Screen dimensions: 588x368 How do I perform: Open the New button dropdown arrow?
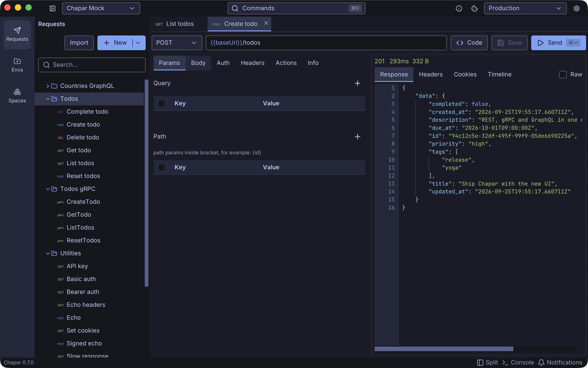tap(138, 43)
